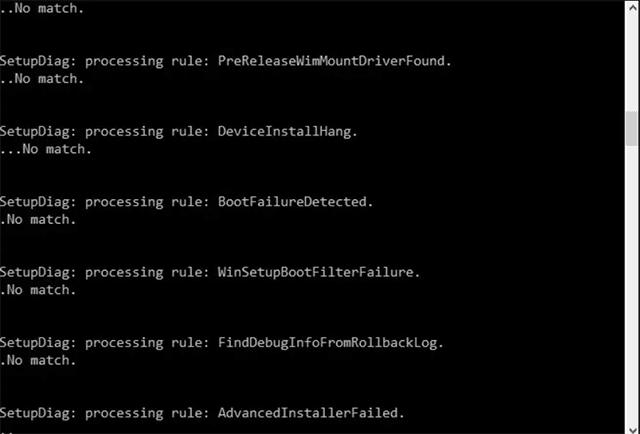Click the No match line under DeviceInstallHang
640x434 pixels.
click(46, 149)
